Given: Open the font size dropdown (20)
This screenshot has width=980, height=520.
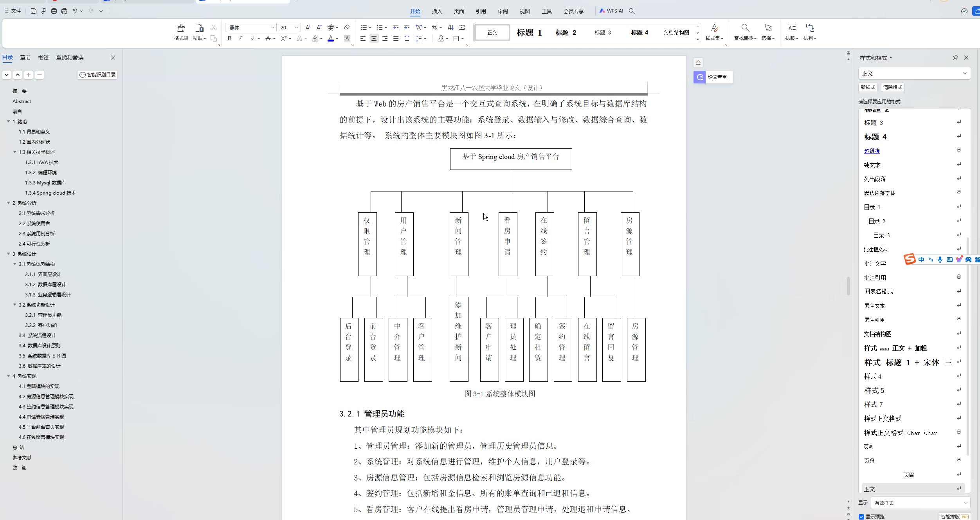Looking at the screenshot, I should click(297, 27).
